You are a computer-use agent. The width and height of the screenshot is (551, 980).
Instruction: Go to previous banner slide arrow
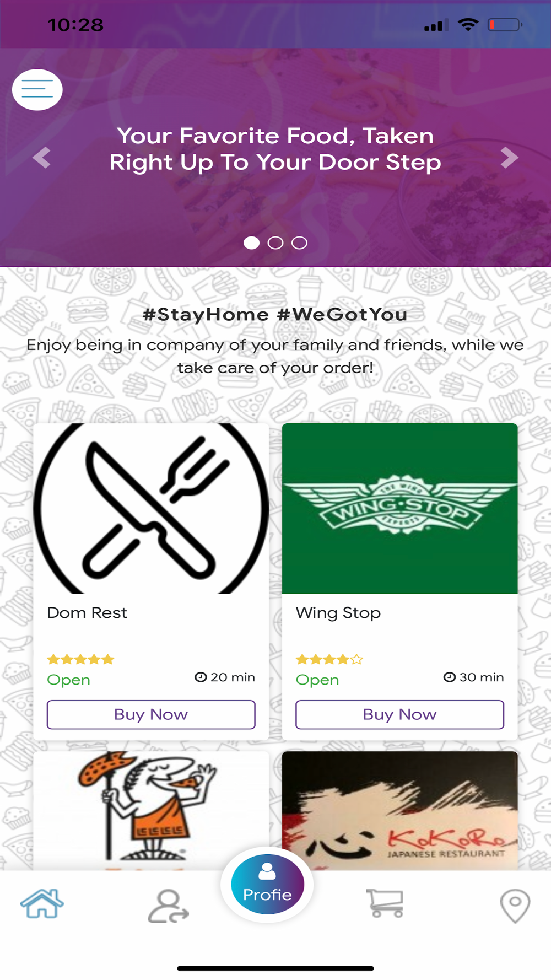click(x=42, y=158)
